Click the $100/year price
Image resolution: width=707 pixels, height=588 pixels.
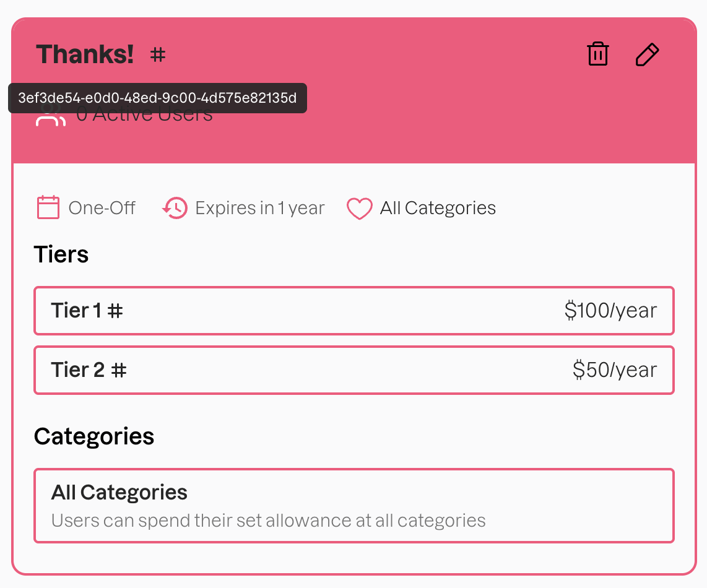point(610,311)
